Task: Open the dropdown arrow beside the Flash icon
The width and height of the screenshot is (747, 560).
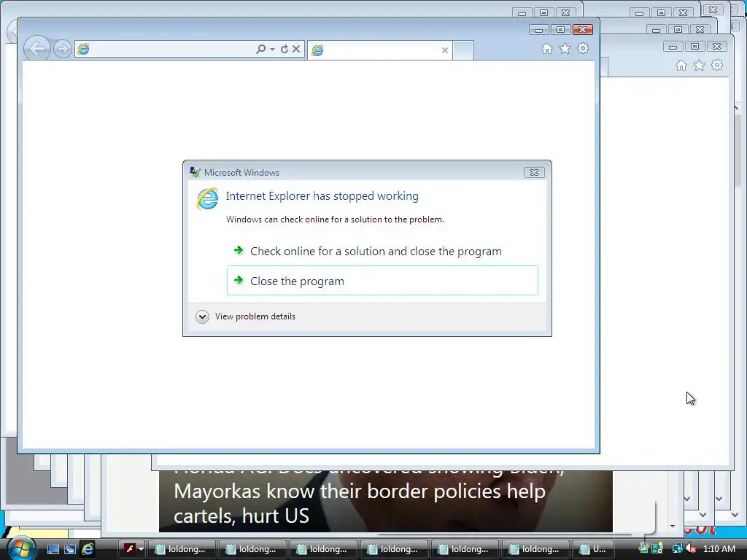Action: point(141,549)
